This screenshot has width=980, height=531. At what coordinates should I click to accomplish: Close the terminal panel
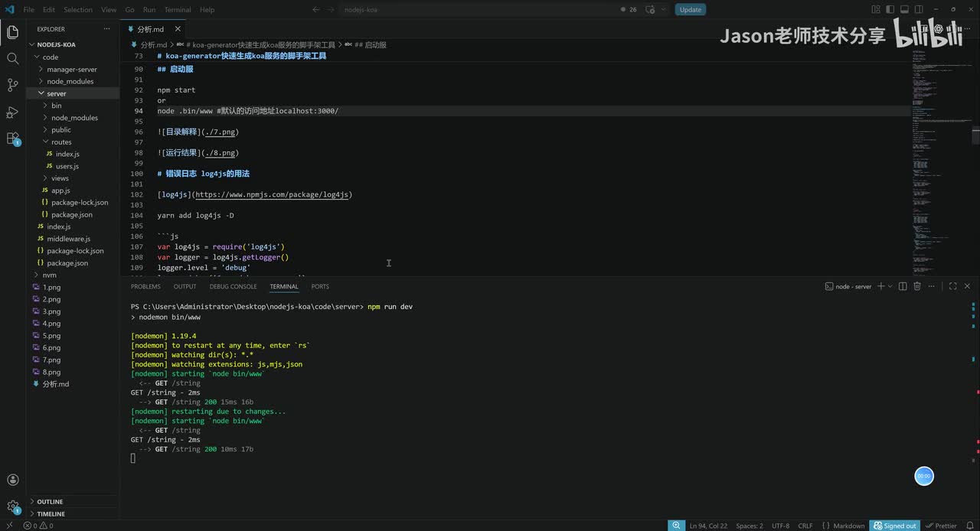968,286
